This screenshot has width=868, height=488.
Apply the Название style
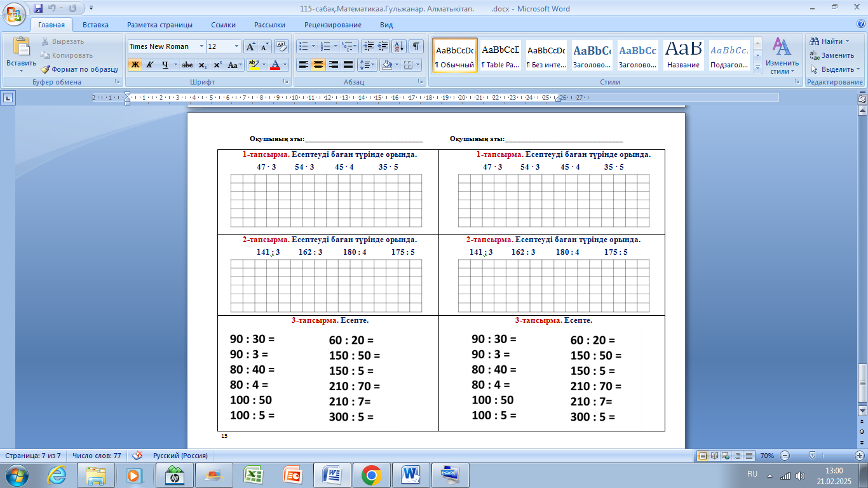(684, 55)
